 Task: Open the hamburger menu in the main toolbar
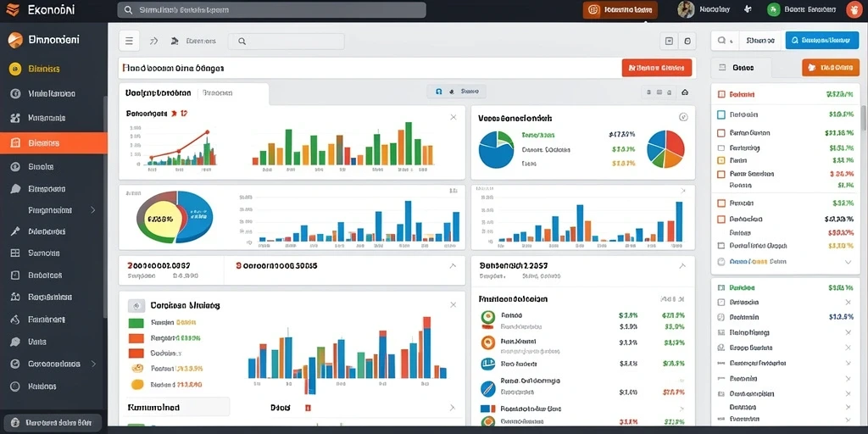[x=129, y=41]
